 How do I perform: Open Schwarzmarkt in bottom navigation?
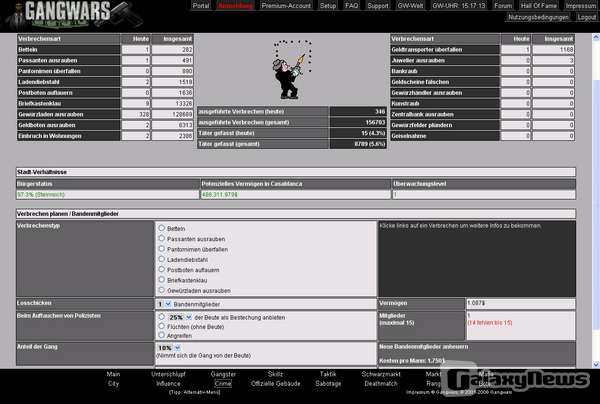pos(381,374)
